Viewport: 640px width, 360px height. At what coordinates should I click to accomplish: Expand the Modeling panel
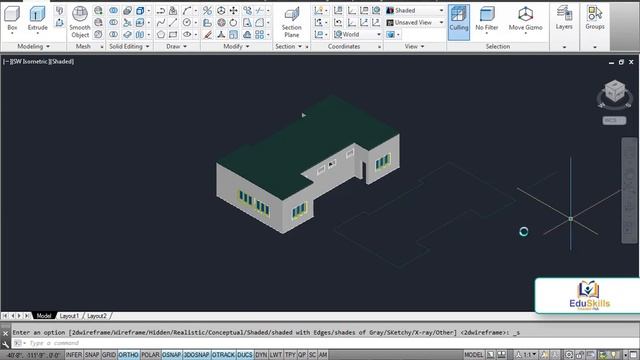tap(33, 47)
